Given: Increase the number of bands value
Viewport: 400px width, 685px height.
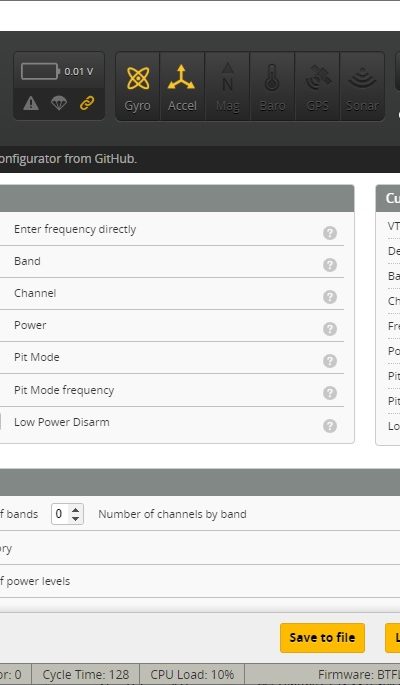Looking at the screenshot, I should [76, 509].
